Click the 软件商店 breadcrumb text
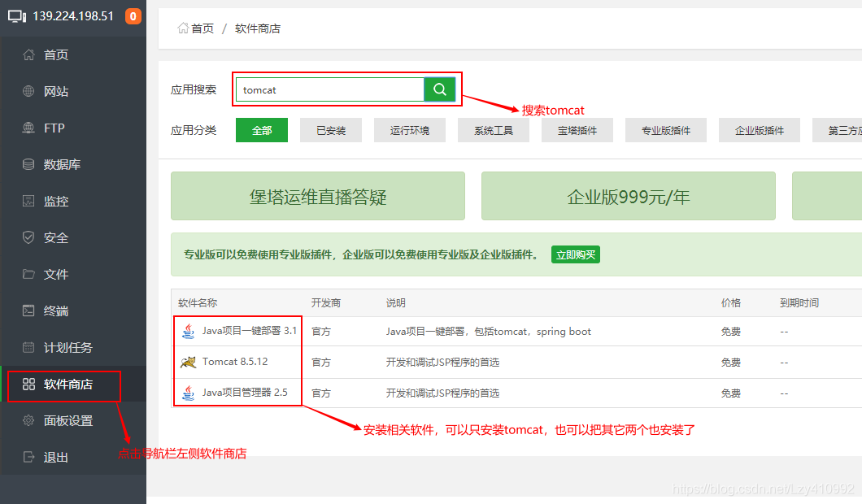Viewport: 862px width, 504px height. click(x=258, y=28)
